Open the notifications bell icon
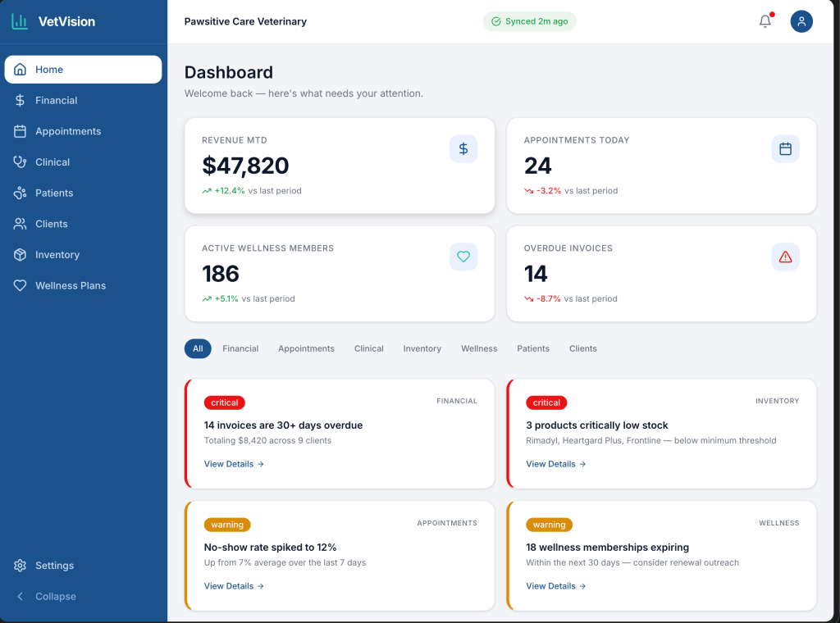This screenshot has height=623, width=840. tap(765, 21)
